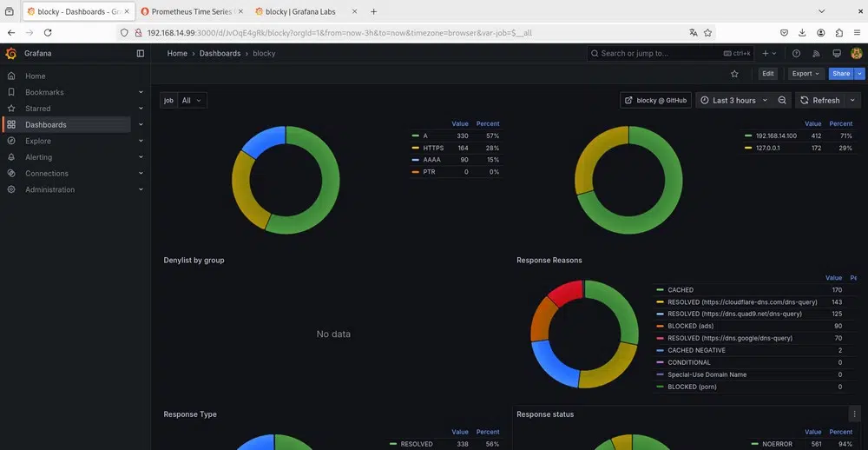Toggle the CACHED series in Response Reasons

point(681,290)
